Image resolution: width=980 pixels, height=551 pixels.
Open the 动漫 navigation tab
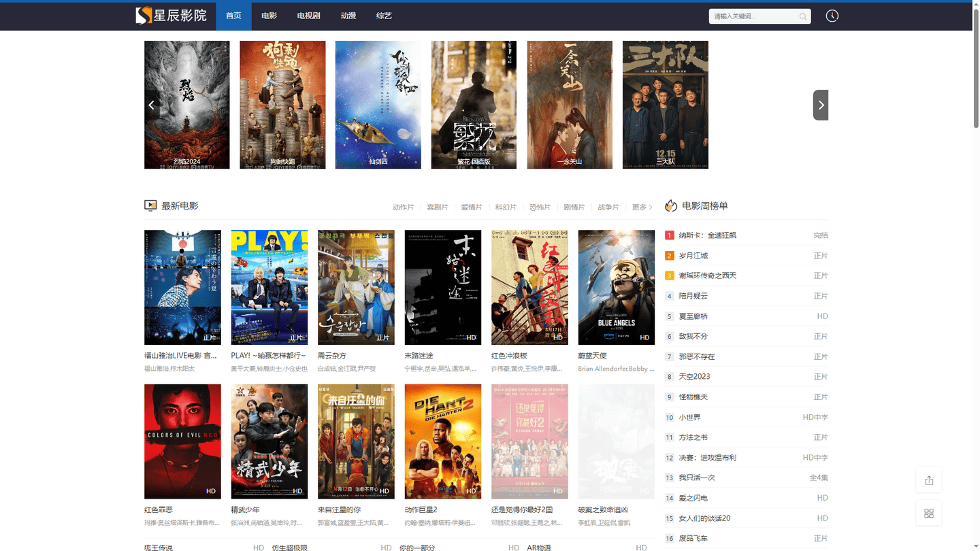pyautogui.click(x=348, y=16)
